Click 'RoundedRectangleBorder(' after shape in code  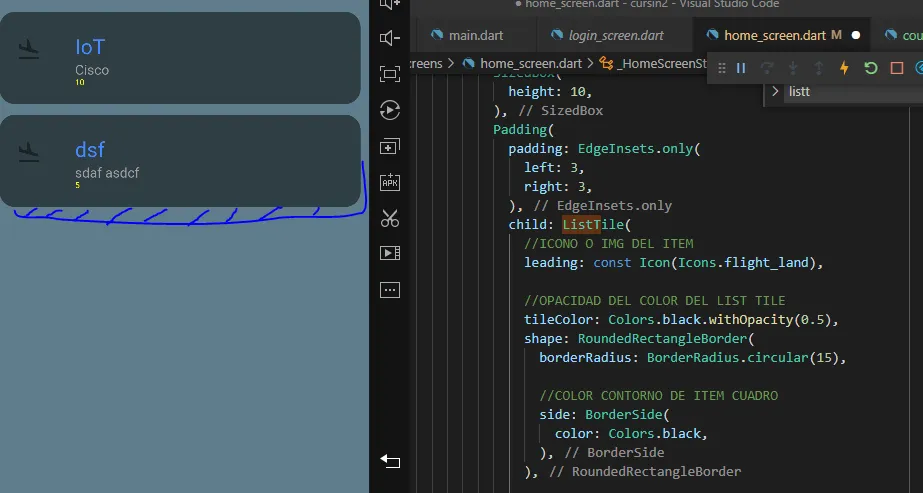click(666, 339)
